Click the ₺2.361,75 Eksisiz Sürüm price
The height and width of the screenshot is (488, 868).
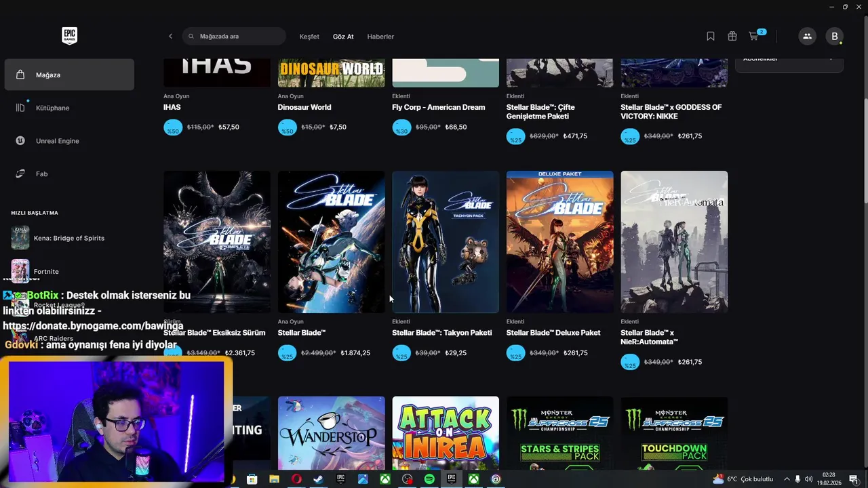[240, 353]
